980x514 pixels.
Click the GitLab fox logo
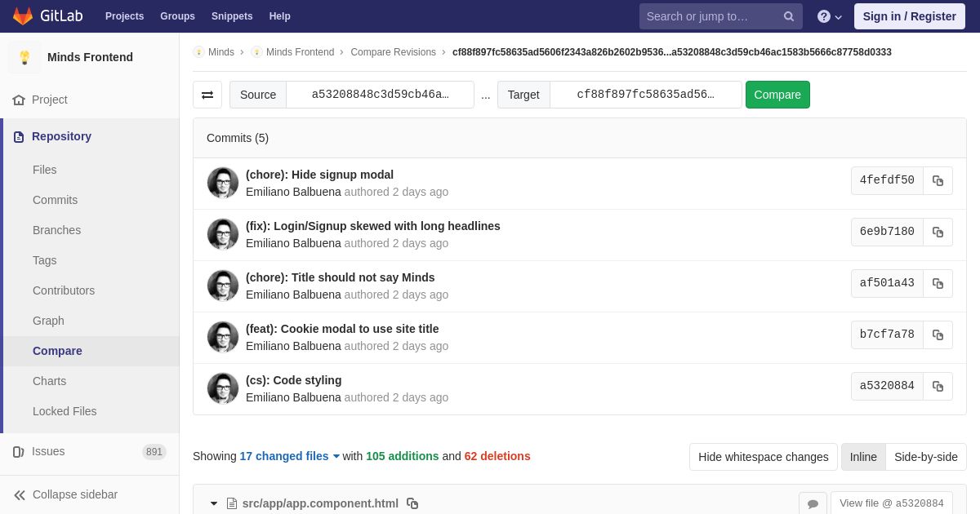[23, 16]
